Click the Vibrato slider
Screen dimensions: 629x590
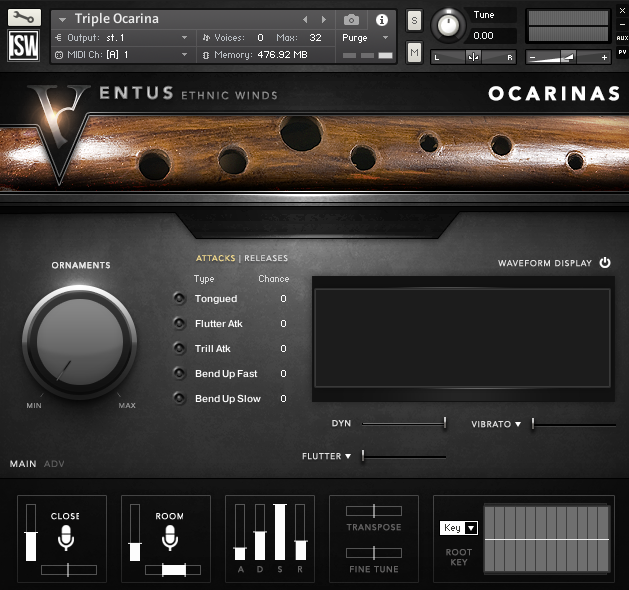pyautogui.click(x=574, y=424)
